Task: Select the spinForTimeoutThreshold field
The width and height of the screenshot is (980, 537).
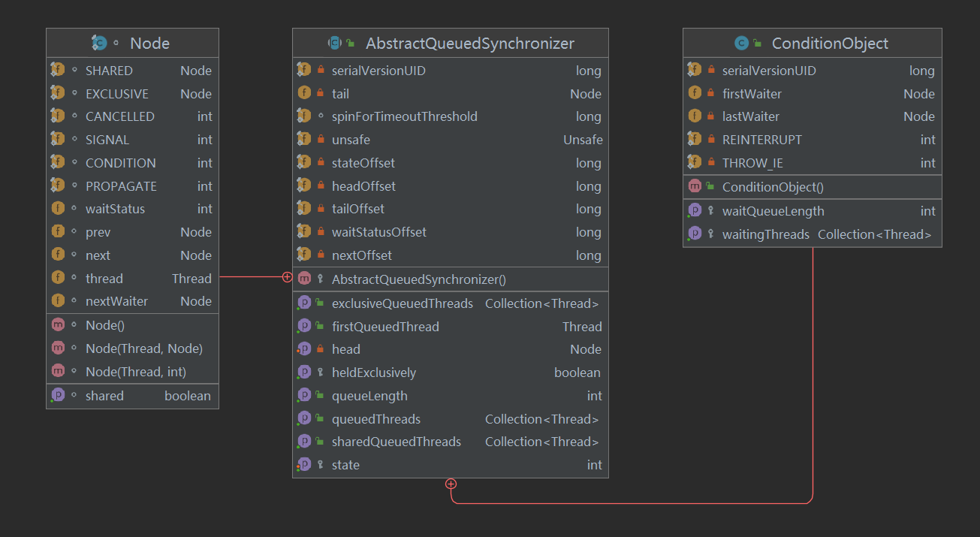Action: tap(404, 116)
